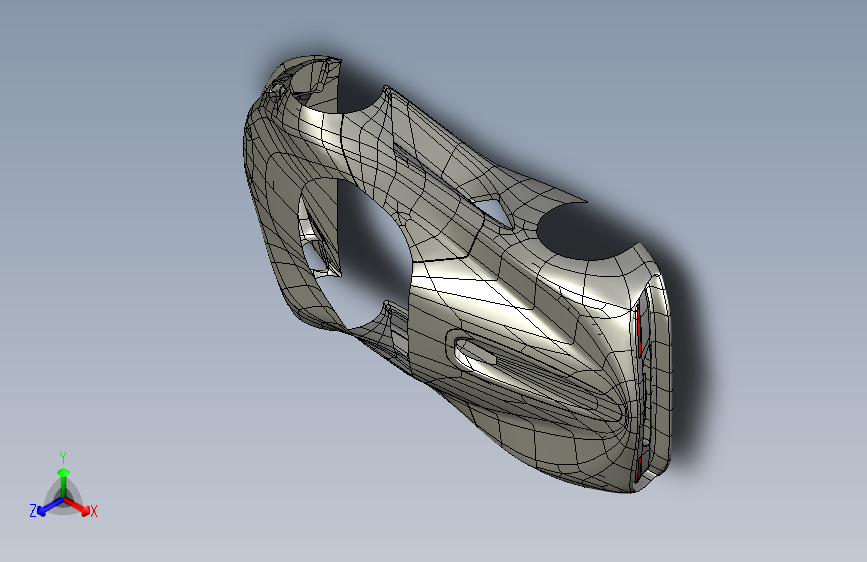867x562 pixels.
Task: Select the lower red tail light face
Action: click(x=639, y=468)
